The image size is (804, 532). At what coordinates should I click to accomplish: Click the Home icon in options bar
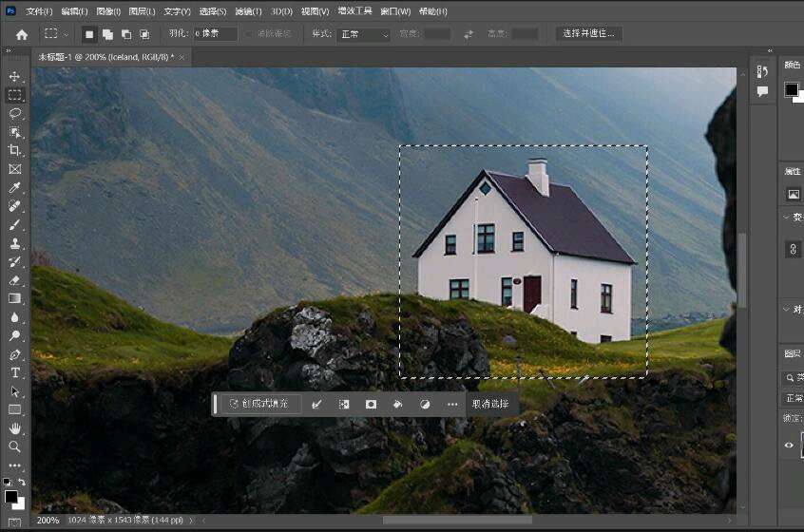click(x=22, y=34)
